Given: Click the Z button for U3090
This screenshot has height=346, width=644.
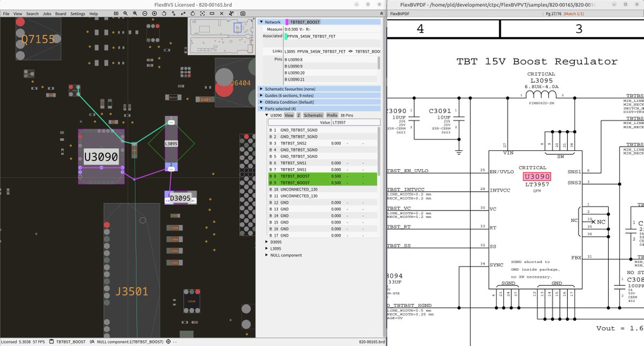Looking at the screenshot, I should pos(299,115).
